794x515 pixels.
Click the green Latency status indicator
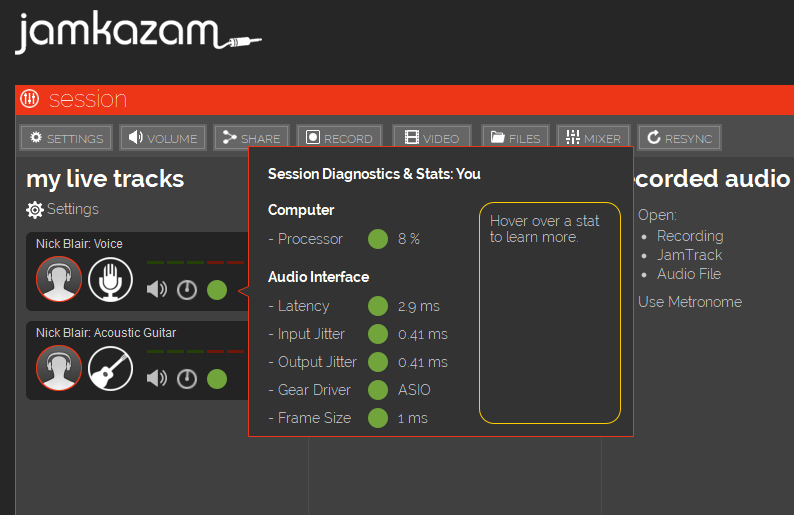click(378, 306)
